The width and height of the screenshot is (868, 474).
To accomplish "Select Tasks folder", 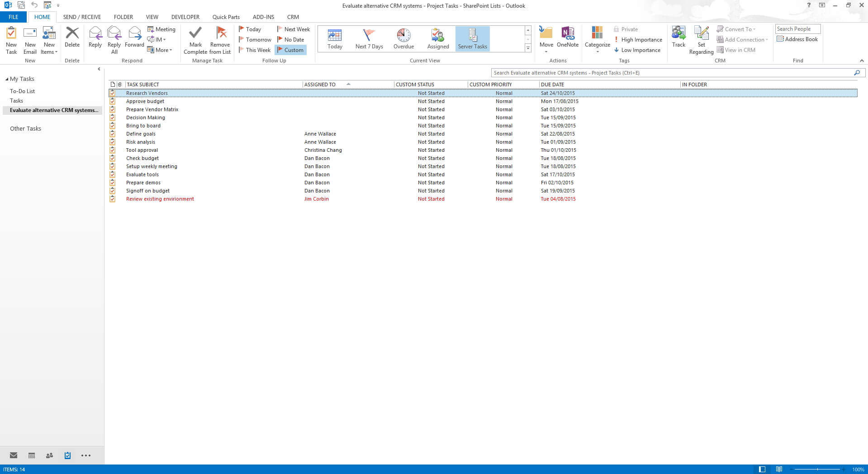I will (16, 101).
